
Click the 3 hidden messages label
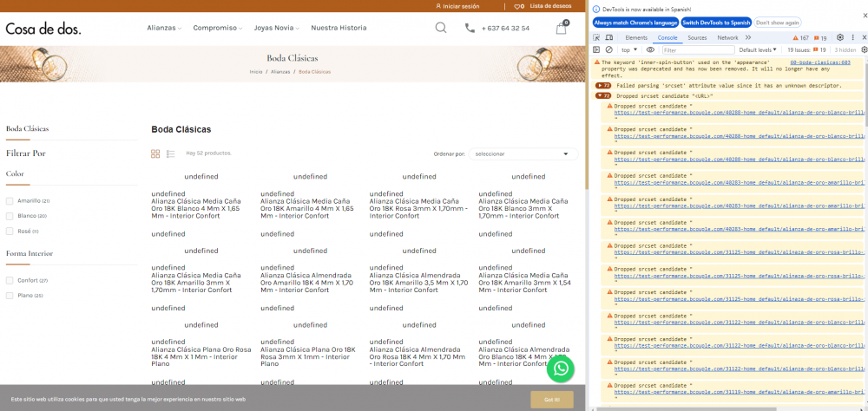click(x=845, y=49)
